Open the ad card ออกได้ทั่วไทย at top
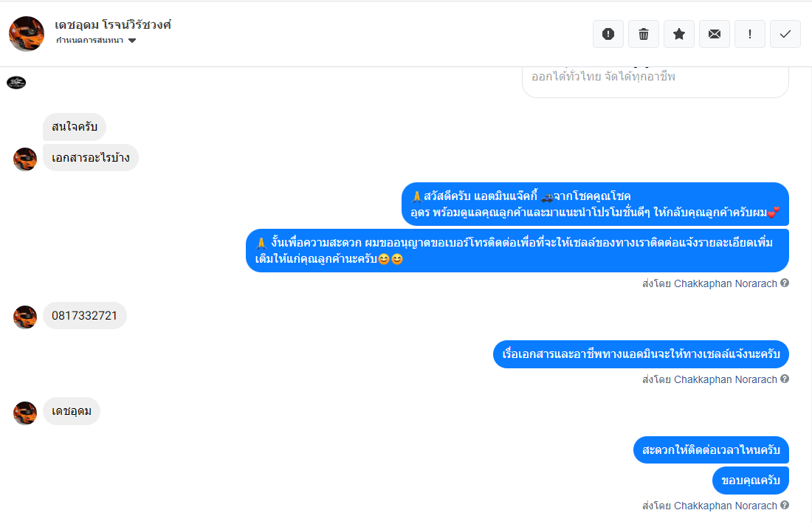The image size is (812, 527). pos(655,82)
